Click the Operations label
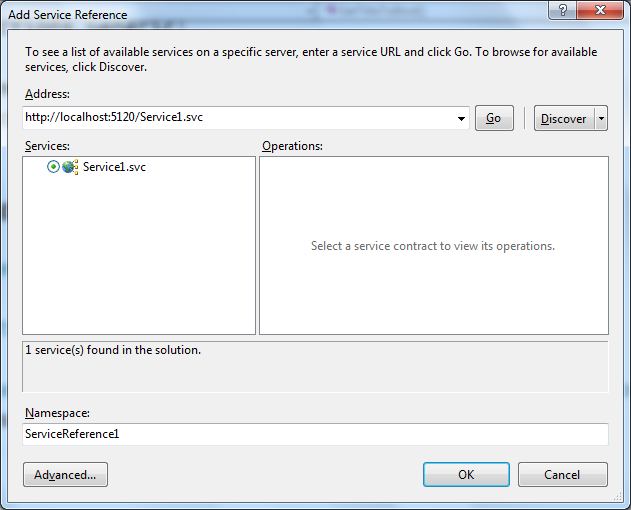The image size is (631, 510). click(x=292, y=146)
